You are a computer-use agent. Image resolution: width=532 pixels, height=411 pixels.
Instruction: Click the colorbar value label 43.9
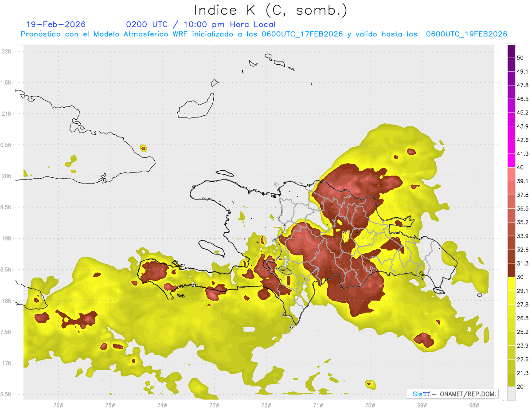523,126
